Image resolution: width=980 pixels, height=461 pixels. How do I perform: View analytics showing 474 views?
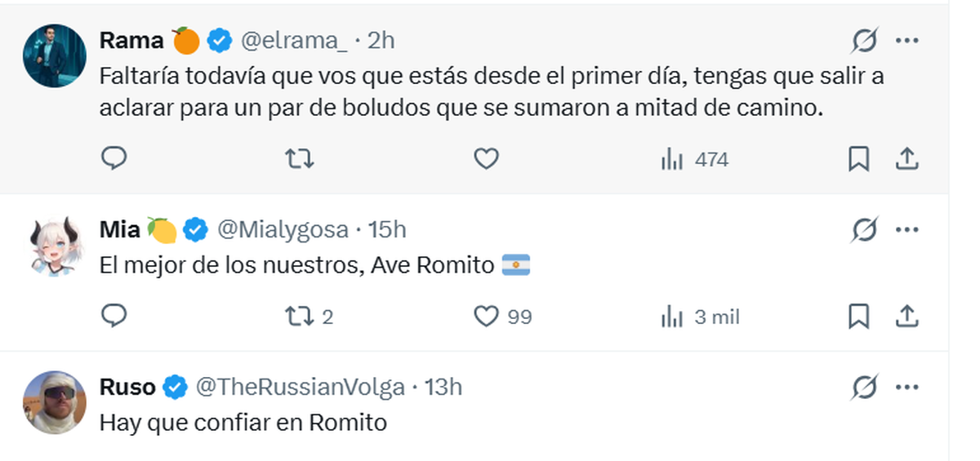click(694, 160)
